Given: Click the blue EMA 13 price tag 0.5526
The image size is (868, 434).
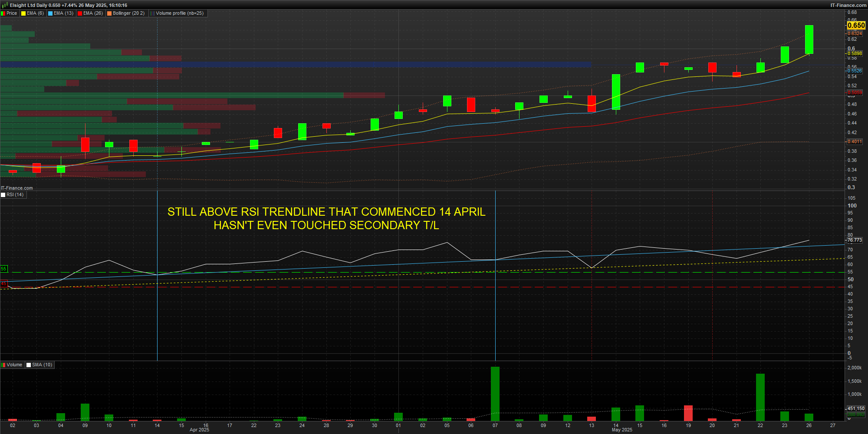Looking at the screenshot, I should 855,71.
